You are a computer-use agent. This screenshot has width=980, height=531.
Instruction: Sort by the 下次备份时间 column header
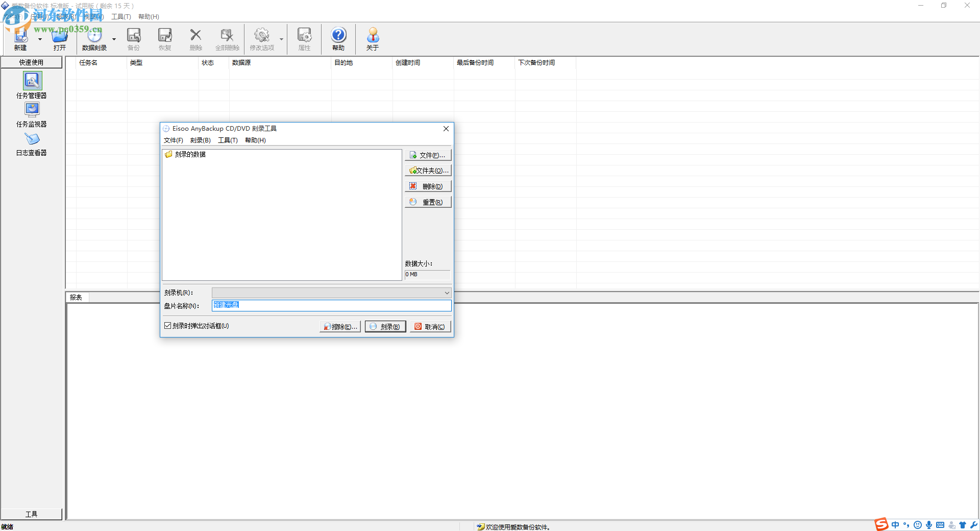coord(546,63)
